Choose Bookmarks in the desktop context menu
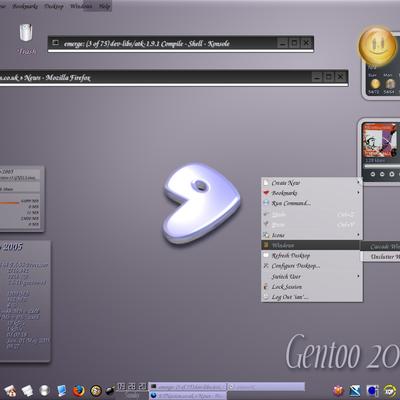The image size is (400, 400). tap(312, 193)
